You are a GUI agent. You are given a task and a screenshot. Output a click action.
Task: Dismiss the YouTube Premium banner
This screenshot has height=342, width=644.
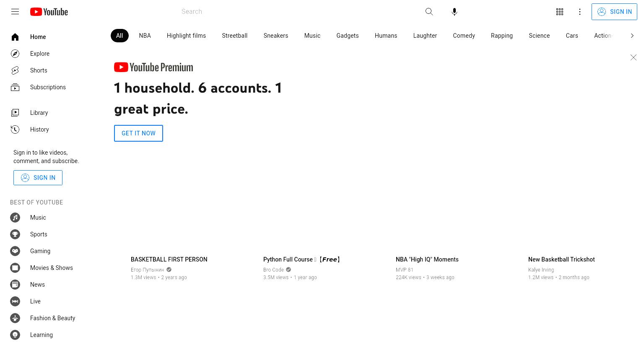tap(634, 57)
